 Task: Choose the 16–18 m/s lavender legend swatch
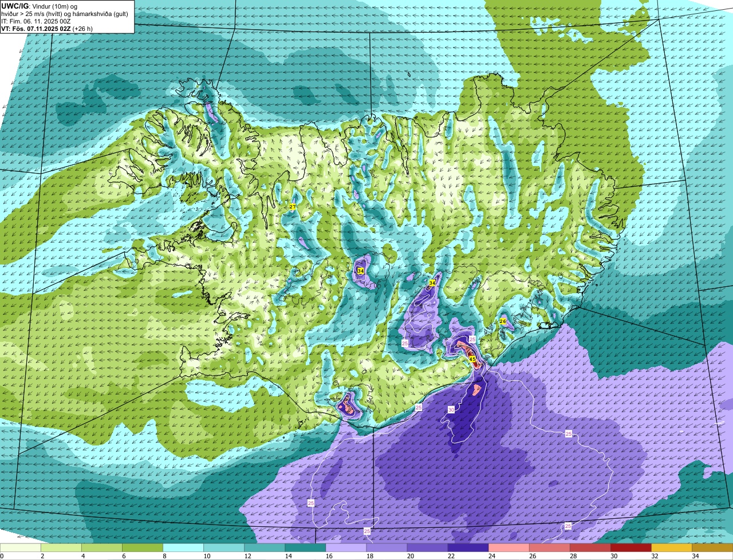pyautogui.click(x=346, y=547)
